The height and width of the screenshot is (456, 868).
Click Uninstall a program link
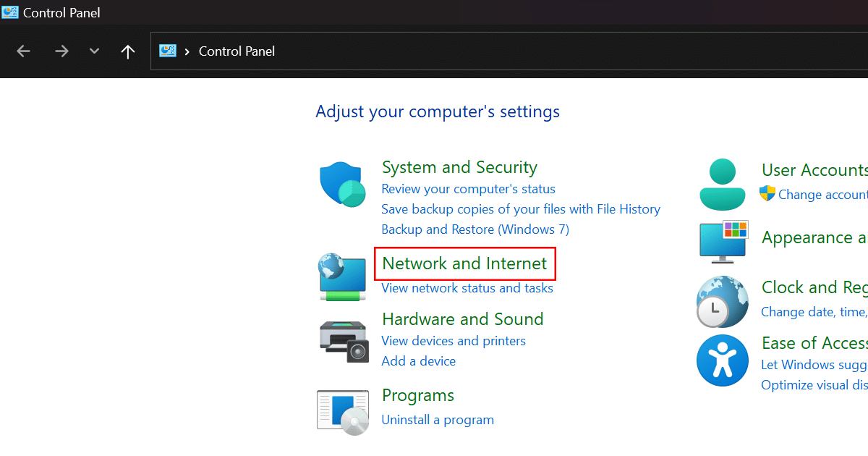[x=438, y=420]
